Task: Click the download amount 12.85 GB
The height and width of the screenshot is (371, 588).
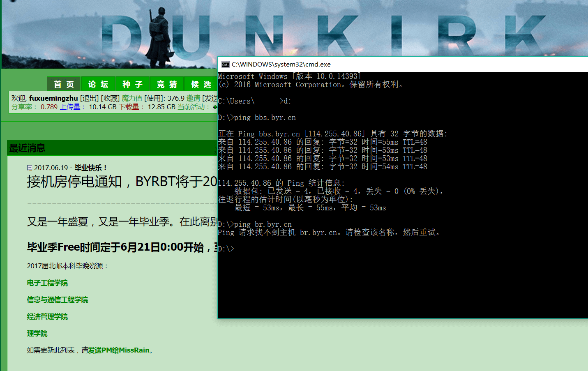Action: 161,107
